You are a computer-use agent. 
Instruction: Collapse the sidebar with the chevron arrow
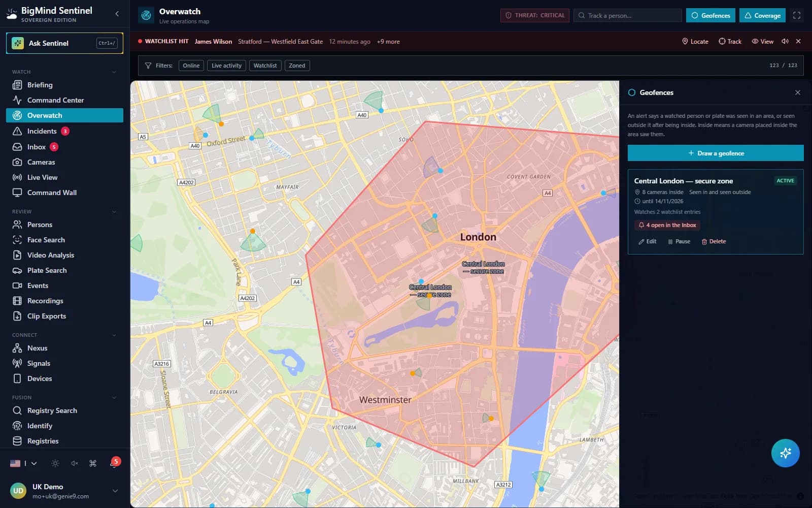117,14
